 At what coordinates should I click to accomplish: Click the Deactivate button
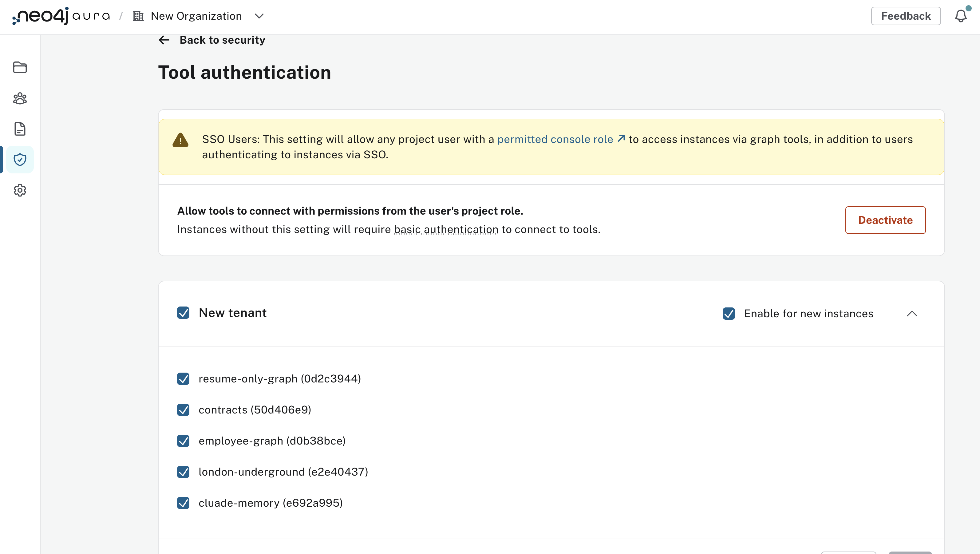885,220
